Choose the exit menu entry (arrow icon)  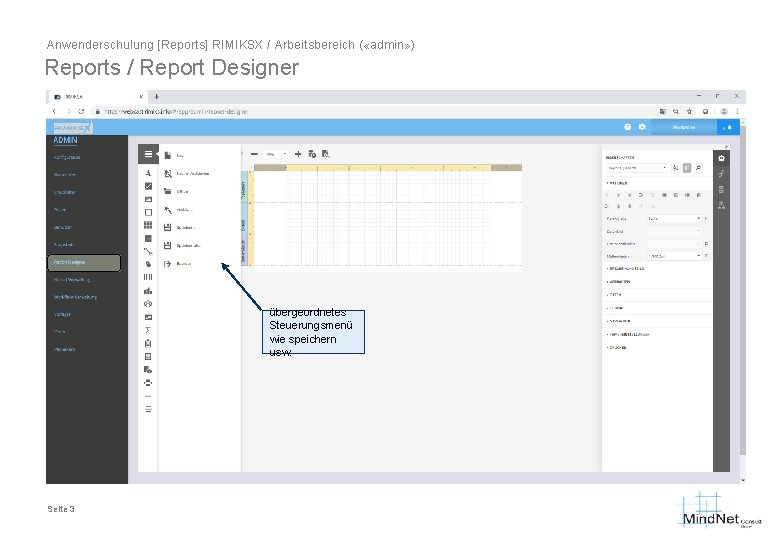[x=199, y=264]
